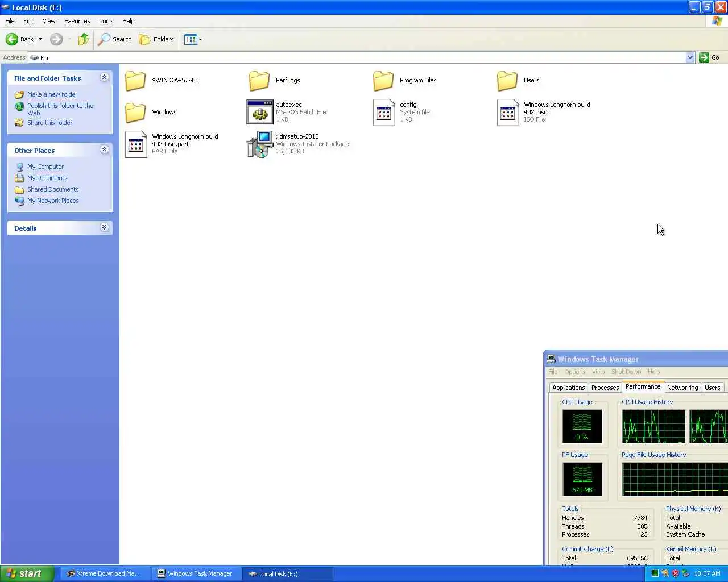Click the 10:07 AM clock
The image size is (728, 582).
pos(707,573)
